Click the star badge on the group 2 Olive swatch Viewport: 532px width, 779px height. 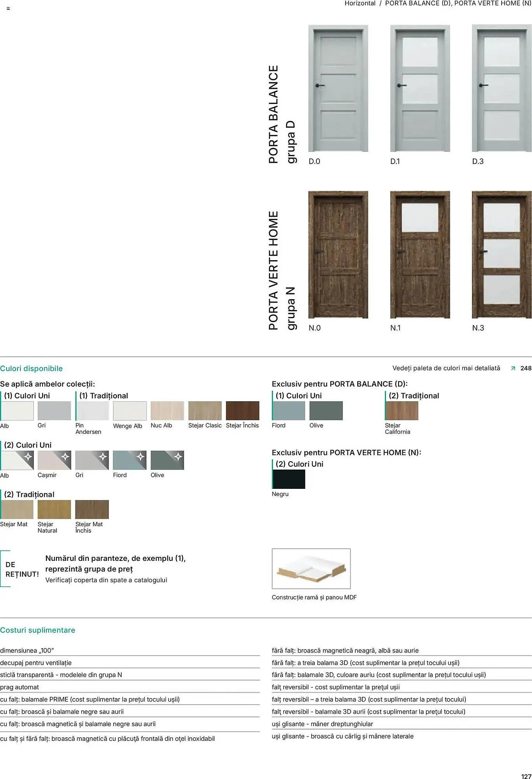click(x=178, y=456)
